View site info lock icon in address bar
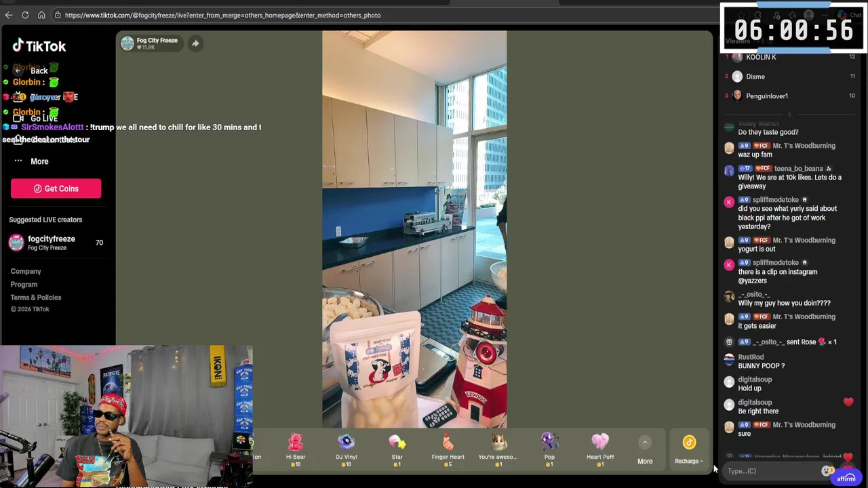Image resolution: width=868 pixels, height=488 pixels. pos(58,15)
